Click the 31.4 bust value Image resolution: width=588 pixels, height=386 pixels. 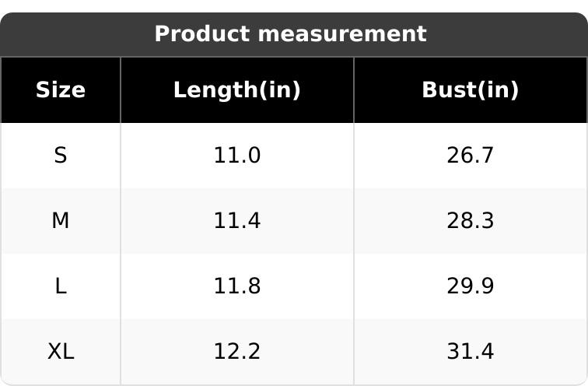click(470, 352)
